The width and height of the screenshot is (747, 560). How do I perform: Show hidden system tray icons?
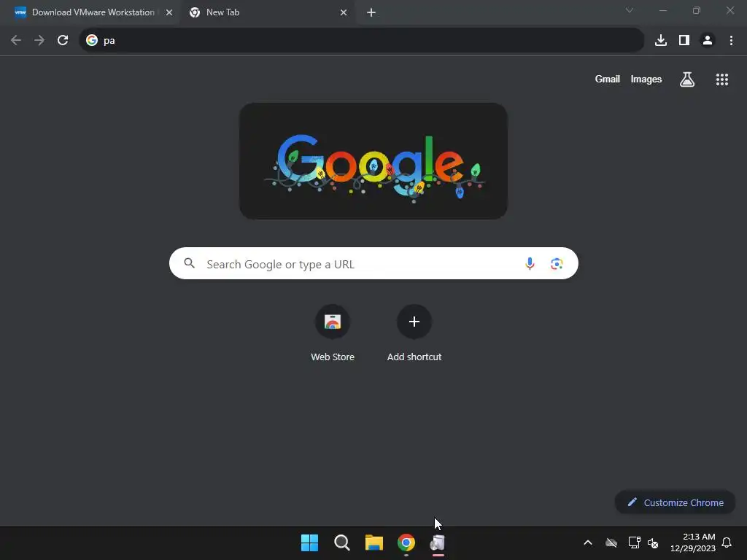(588, 542)
